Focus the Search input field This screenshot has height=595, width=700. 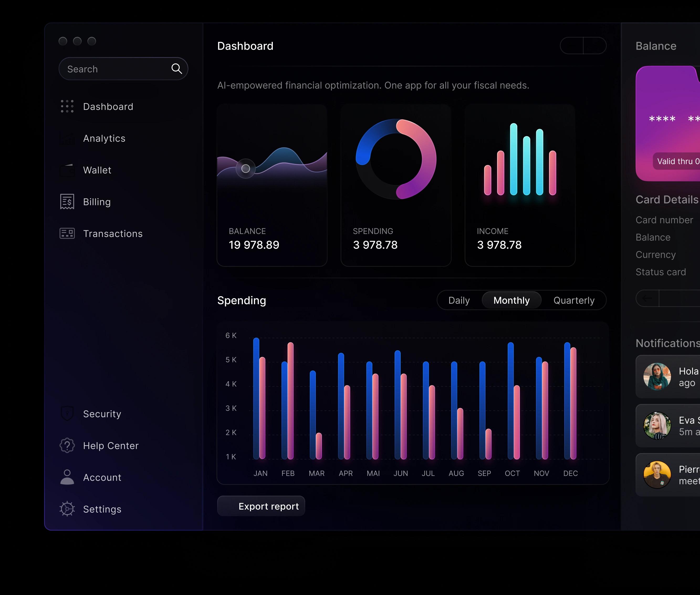click(123, 69)
